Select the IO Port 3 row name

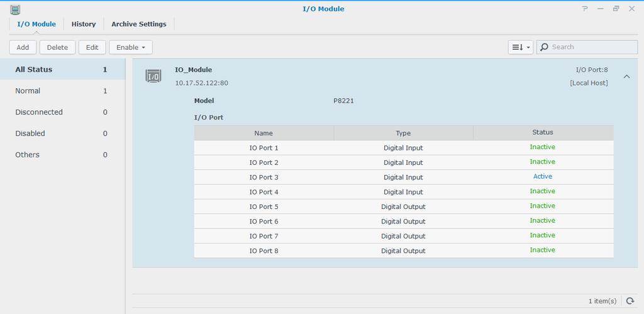264,177
